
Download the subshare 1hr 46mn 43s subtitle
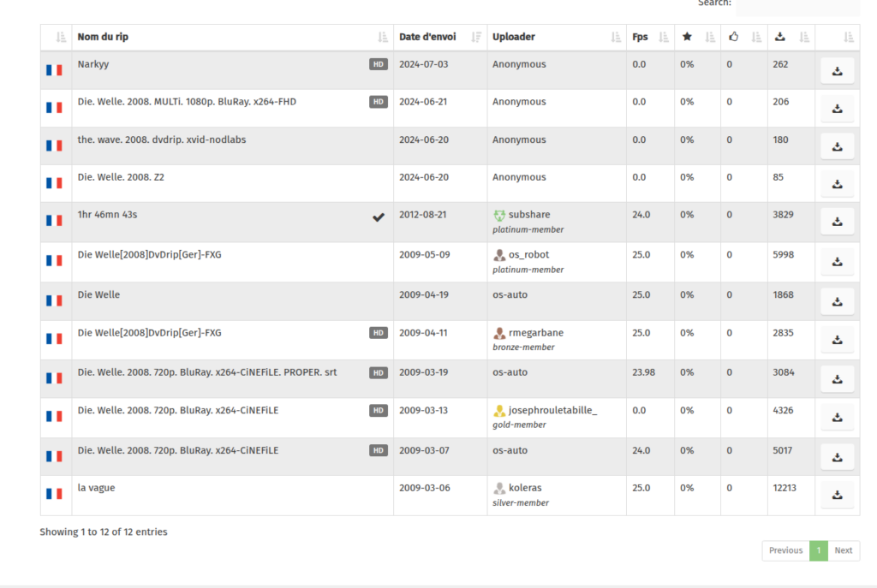[x=837, y=222]
